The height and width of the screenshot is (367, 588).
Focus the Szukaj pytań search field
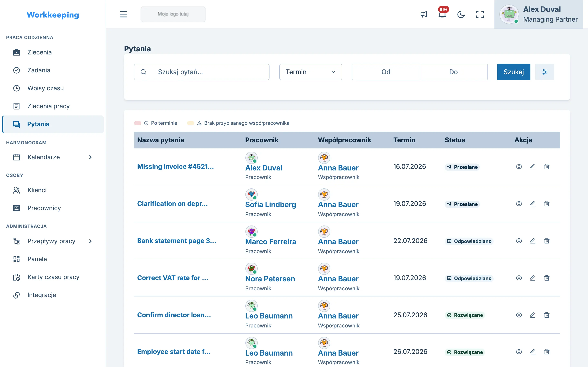tap(202, 72)
